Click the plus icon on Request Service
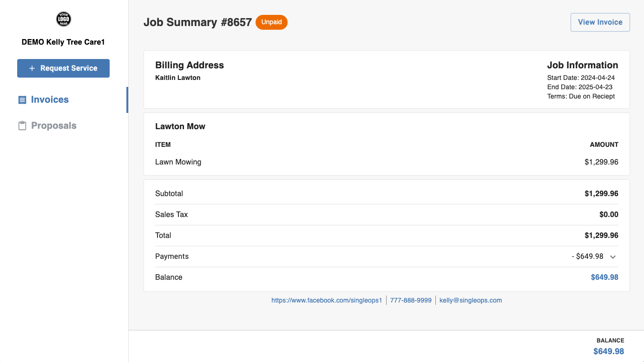 pyautogui.click(x=32, y=68)
